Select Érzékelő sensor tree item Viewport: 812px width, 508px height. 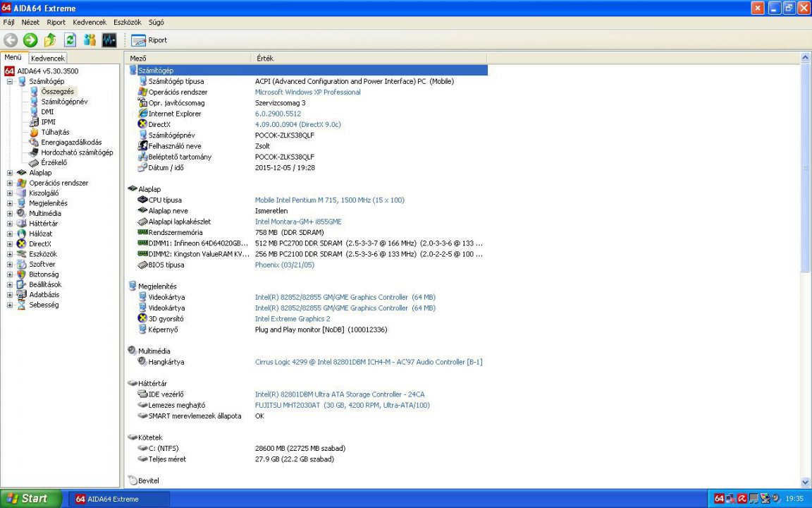(x=54, y=162)
